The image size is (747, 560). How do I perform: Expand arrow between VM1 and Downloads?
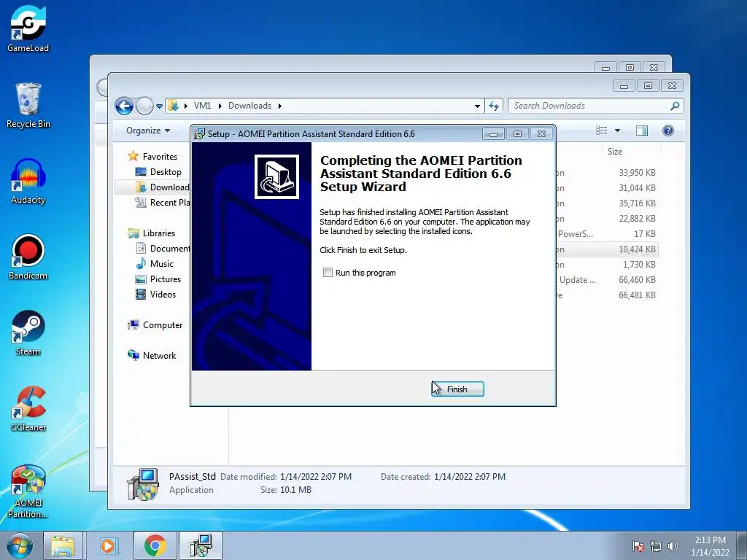pos(220,106)
